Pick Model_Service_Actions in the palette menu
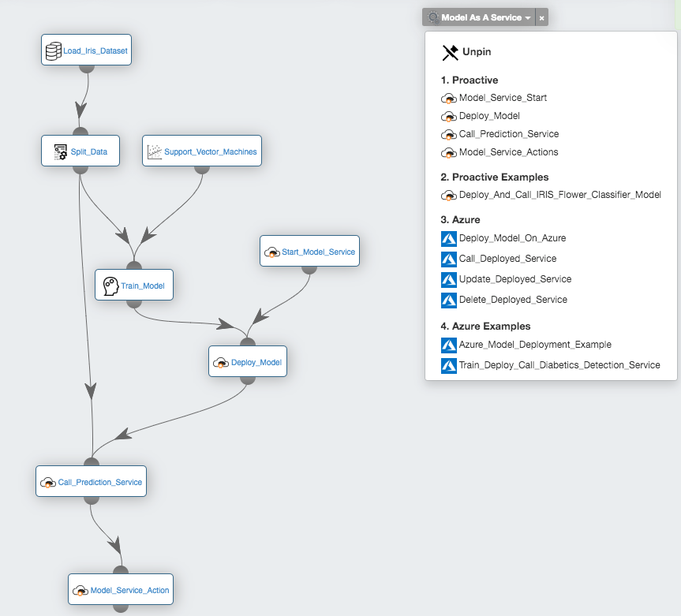The width and height of the screenshot is (681, 616). (508, 152)
